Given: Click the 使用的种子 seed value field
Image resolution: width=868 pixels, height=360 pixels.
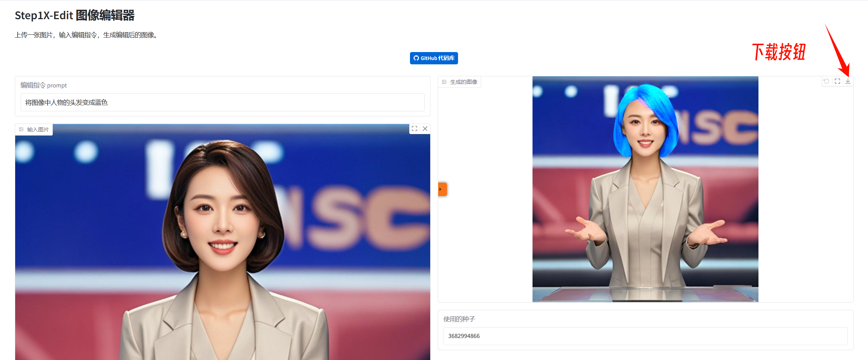Looking at the screenshot, I should 645,336.
